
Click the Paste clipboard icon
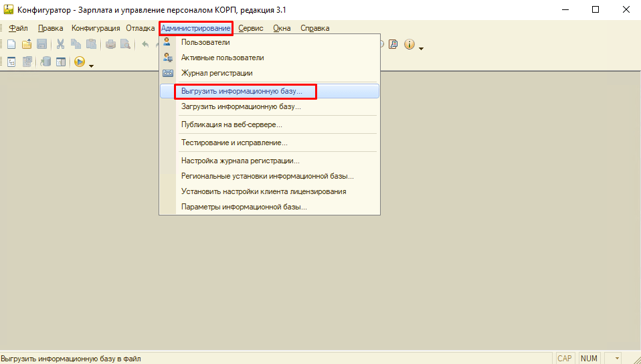point(91,44)
